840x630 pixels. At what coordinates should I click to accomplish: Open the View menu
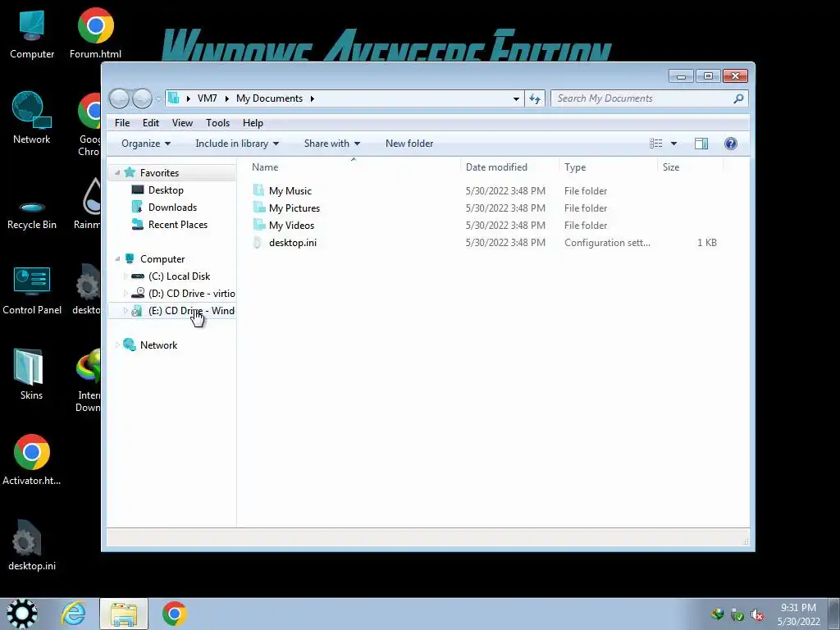point(182,123)
